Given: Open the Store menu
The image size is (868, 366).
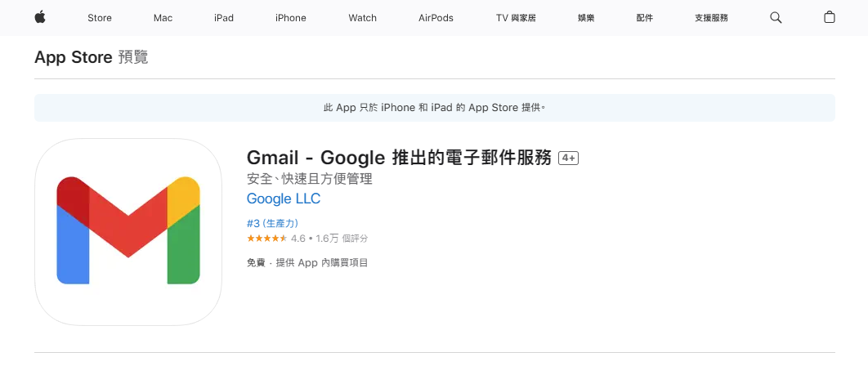Looking at the screenshot, I should [x=99, y=18].
